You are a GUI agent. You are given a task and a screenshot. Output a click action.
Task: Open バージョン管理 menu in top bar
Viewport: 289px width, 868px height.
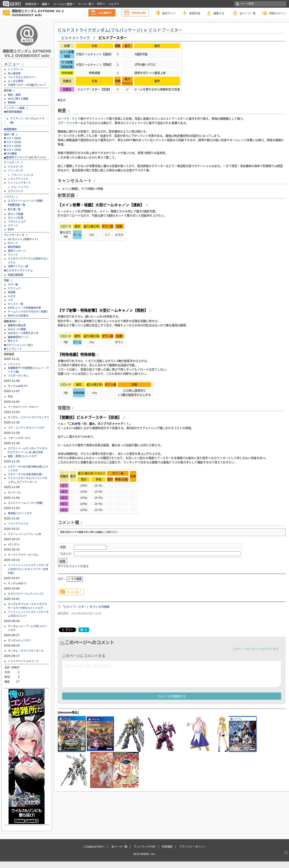click(64, 4)
